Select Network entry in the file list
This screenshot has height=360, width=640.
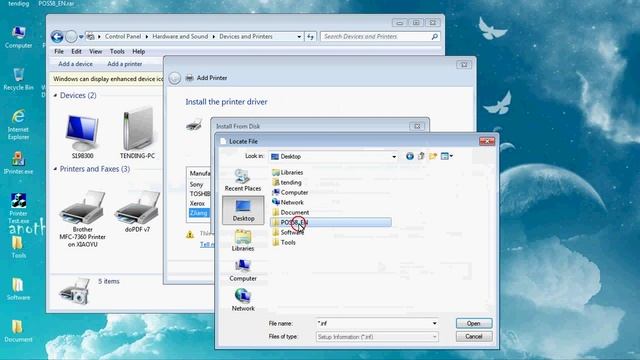(288, 202)
